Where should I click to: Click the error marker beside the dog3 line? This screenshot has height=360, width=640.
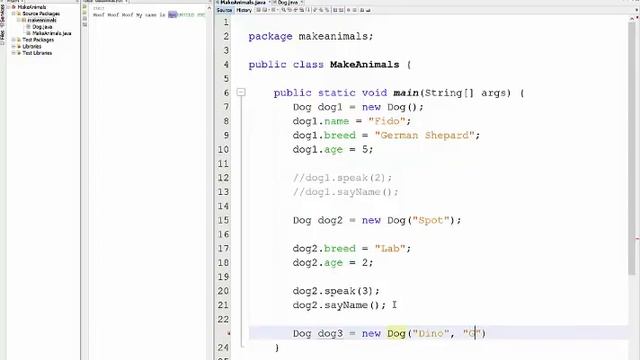pos(229,333)
